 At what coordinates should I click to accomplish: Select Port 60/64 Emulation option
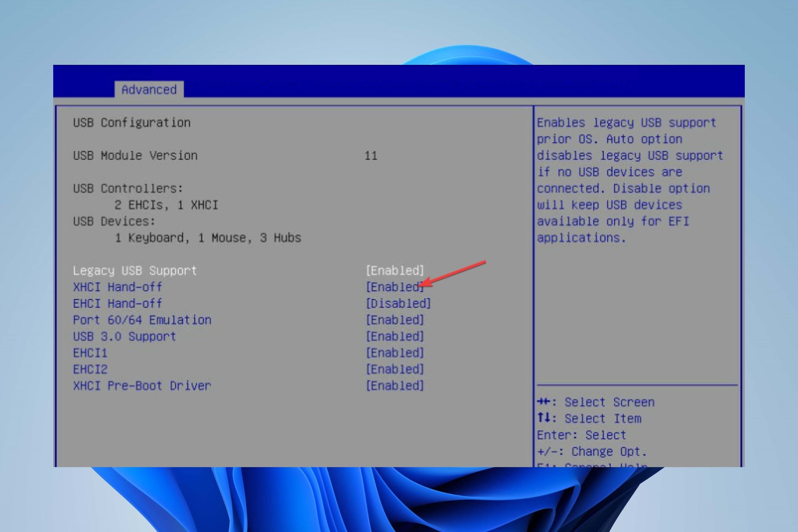(133, 320)
